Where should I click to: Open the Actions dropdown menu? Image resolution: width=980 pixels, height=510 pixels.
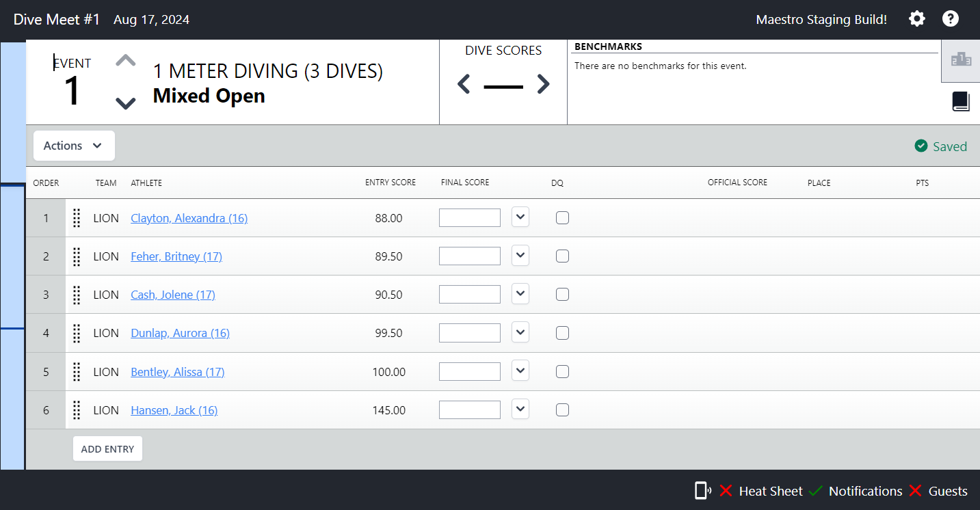[74, 146]
